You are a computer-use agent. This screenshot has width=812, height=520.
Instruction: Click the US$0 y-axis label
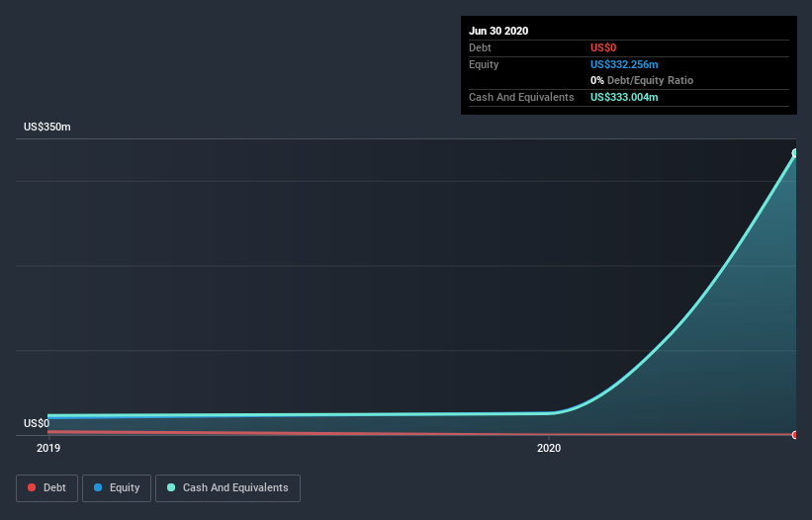(37, 423)
